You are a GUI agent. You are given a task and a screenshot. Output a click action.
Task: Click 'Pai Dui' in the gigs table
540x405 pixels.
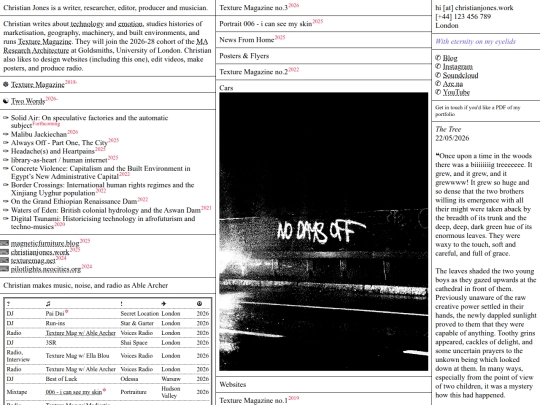[55, 314]
